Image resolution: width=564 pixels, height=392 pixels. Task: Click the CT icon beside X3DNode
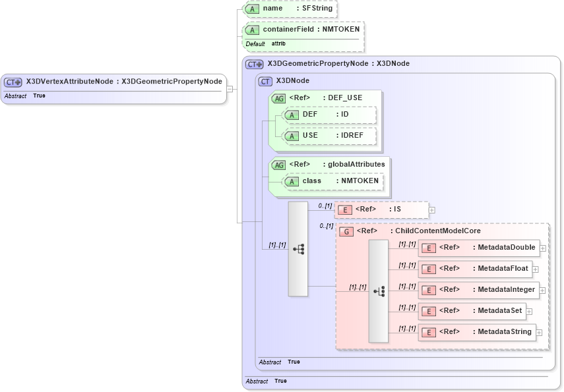pyautogui.click(x=265, y=82)
